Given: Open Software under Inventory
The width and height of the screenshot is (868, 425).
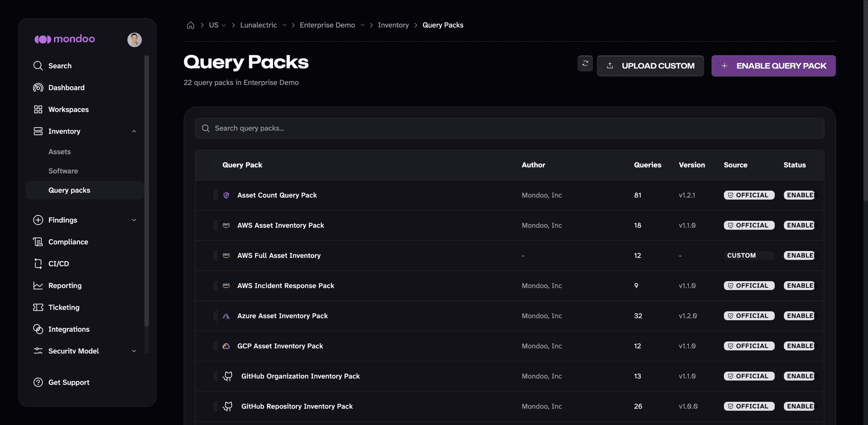Looking at the screenshot, I should tap(63, 171).
